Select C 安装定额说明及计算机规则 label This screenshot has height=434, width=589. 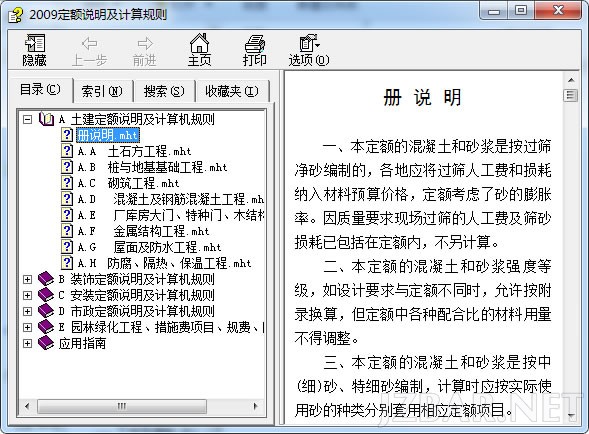coord(136,295)
